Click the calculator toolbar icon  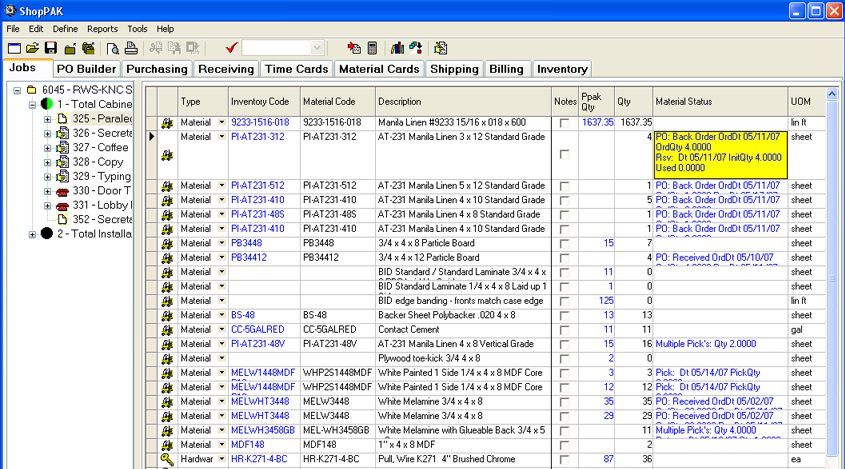click(372, 48)
